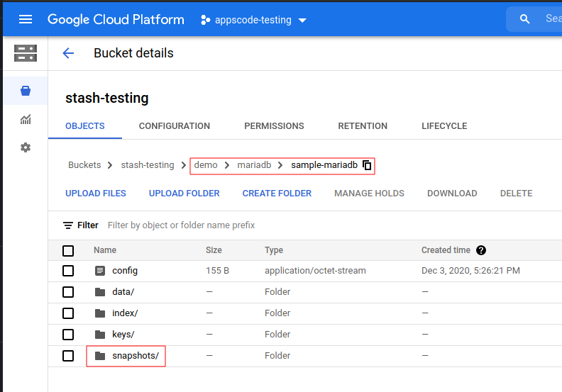The image size is (562, 392).
Task: Copy the sample-mariadb path with copy icon
Action: pyautogui.click(x=367, y=165)
